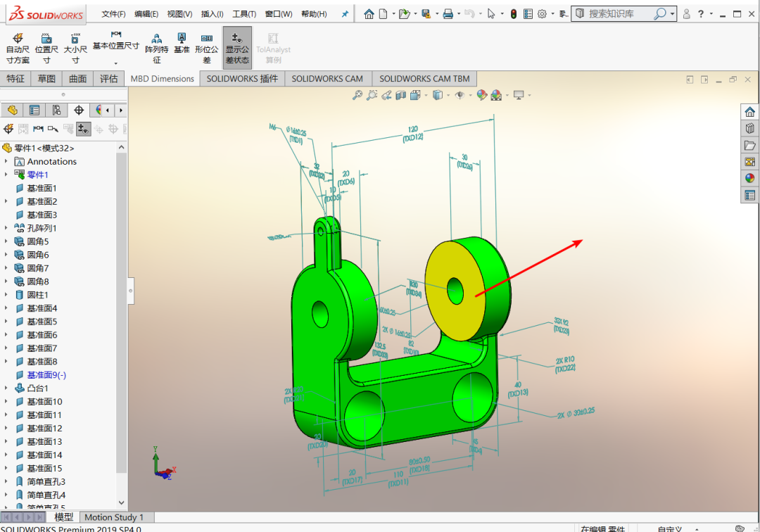The height and width of the screenshot is (532, 760).
Task: Expand the Annotations tree node
Action: [6, 162]
